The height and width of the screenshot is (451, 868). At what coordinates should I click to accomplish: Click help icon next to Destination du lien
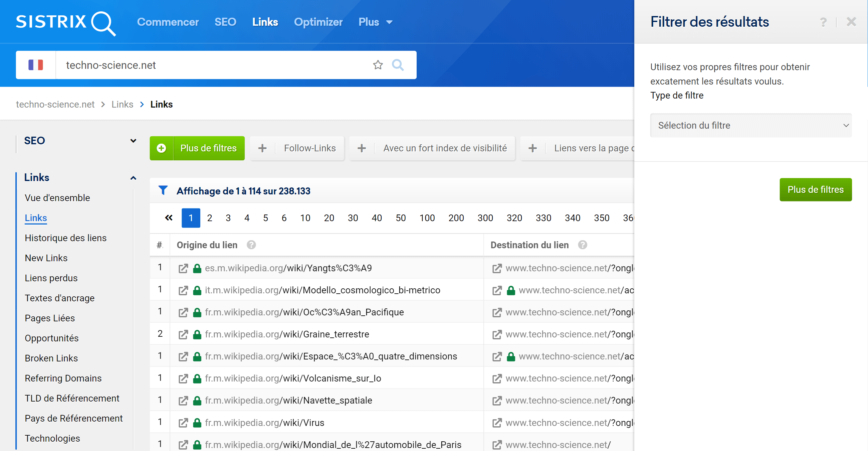click(x=582, y=245)
